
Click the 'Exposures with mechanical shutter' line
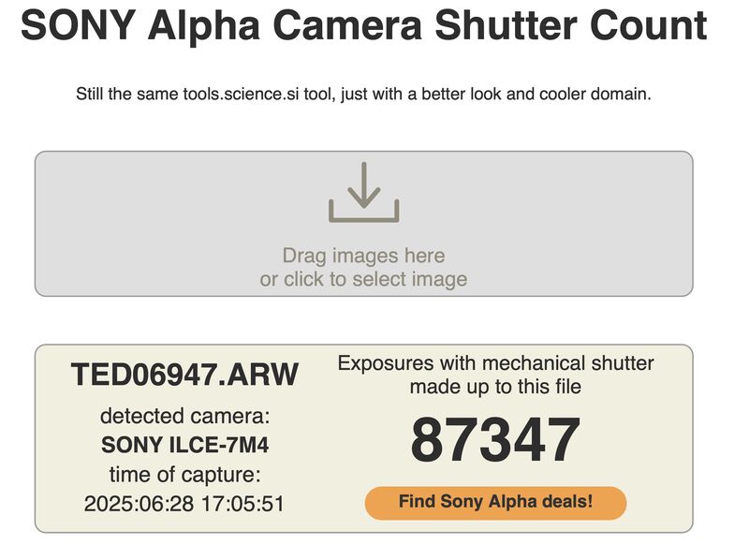tap(495, 363)
